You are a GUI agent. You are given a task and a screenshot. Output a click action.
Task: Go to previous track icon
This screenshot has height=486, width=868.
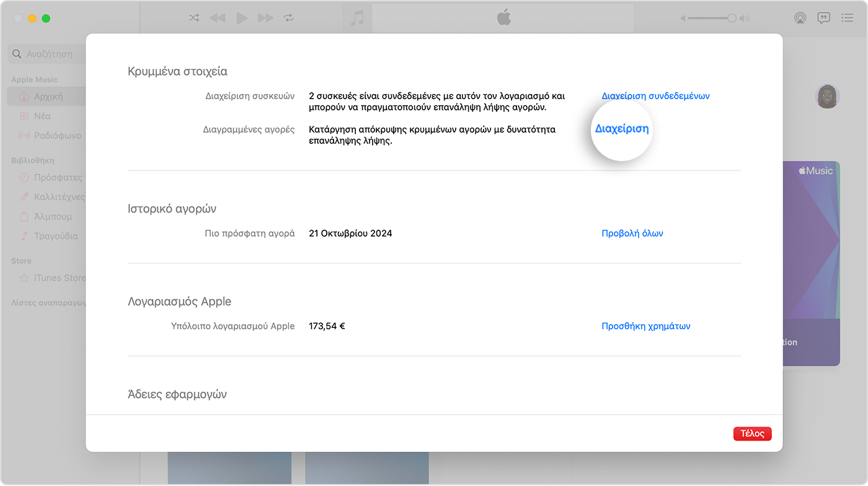click(217, 18)
